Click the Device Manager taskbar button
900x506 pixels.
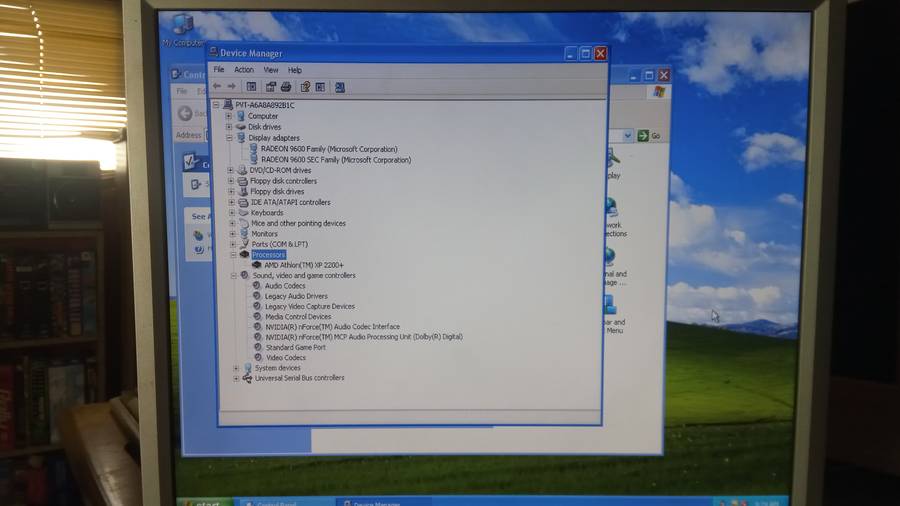click(383, 503)
